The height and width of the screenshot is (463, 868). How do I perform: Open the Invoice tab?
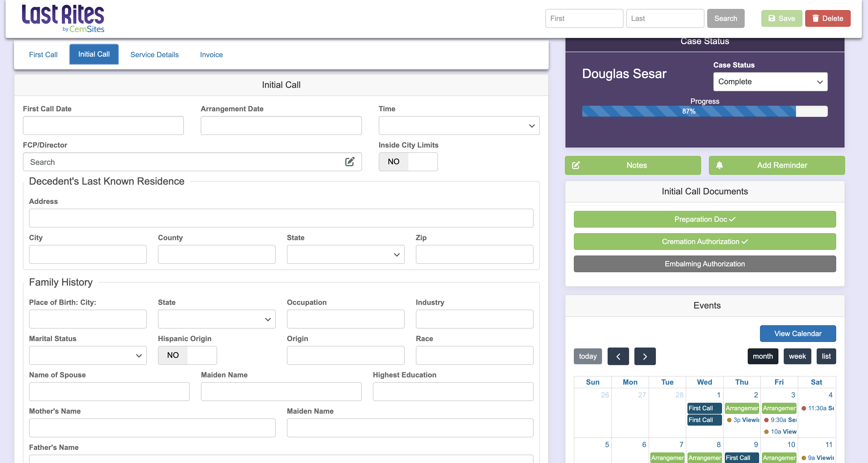pyautogui.click(x=211, y=55)
